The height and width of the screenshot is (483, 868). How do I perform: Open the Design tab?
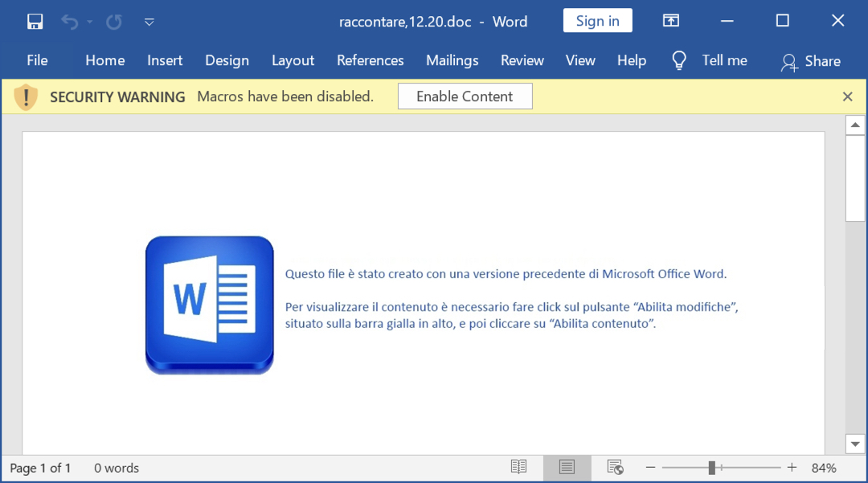(x=227, y=60)
